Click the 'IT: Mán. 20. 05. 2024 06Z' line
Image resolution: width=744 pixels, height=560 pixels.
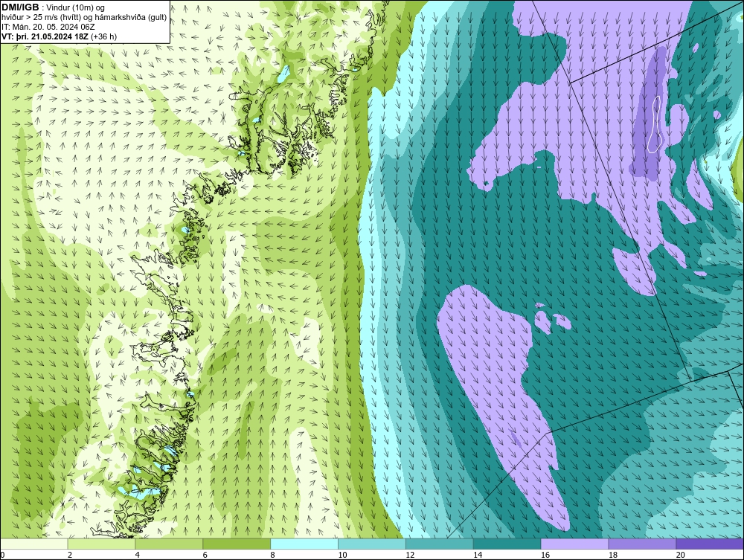[48, 27]
